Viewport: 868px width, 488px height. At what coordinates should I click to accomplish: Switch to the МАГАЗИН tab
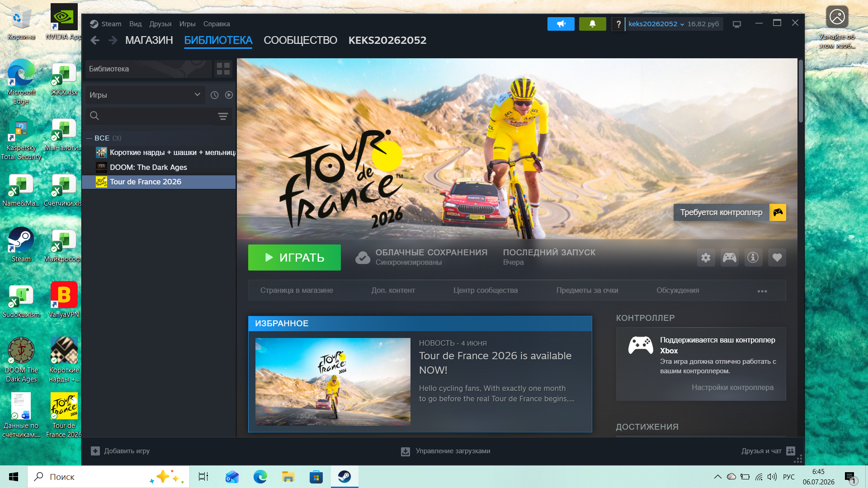click(x=149, y=40)
